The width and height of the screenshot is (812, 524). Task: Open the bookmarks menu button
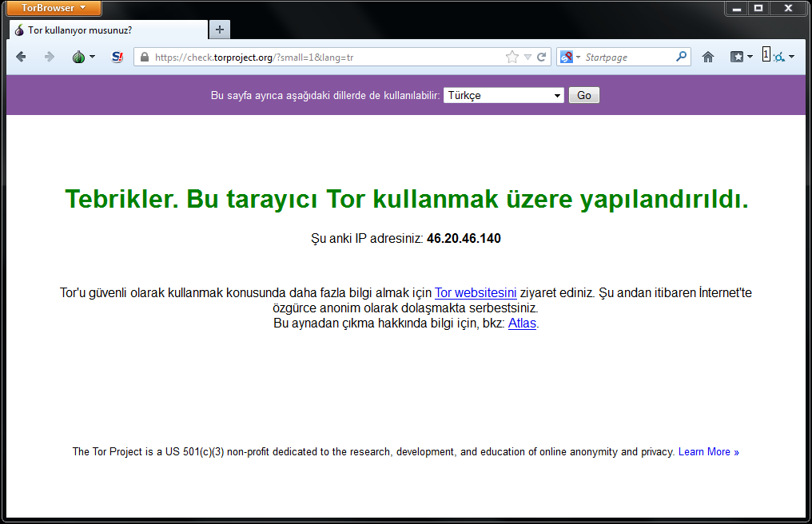coord(741,57)
